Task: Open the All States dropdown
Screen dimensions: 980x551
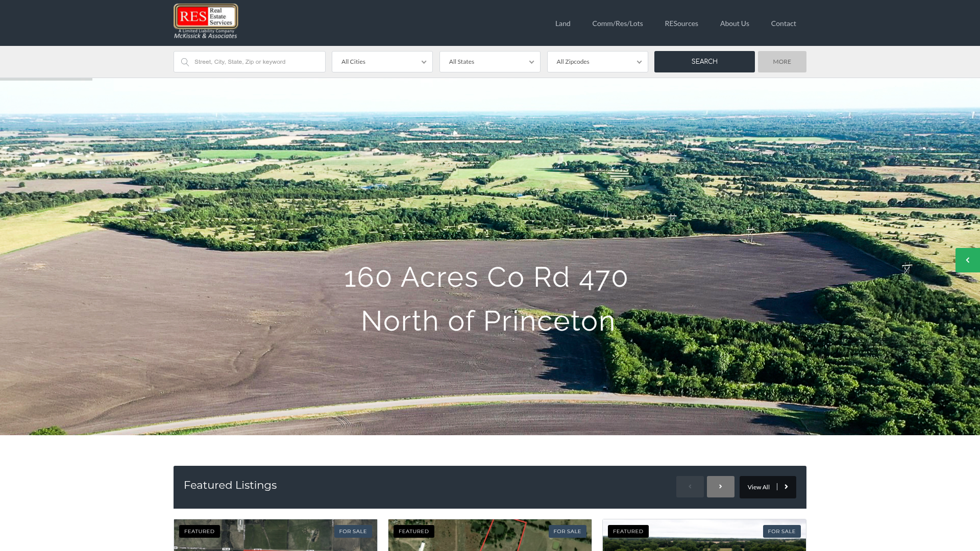Action: (489, 62)
